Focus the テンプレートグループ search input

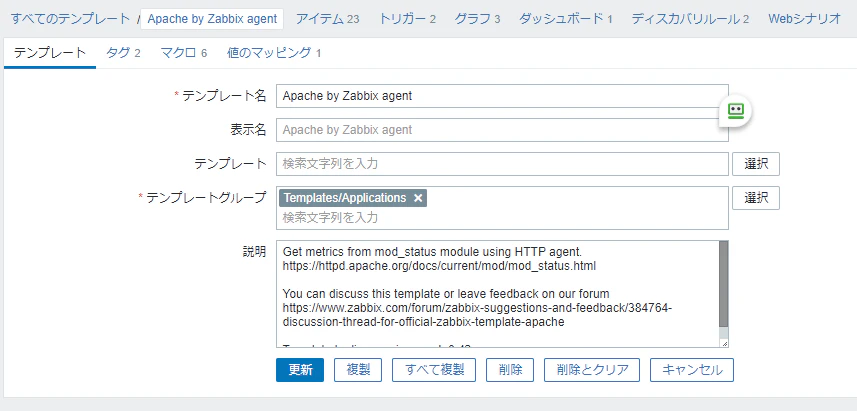[x=502, y=218]
